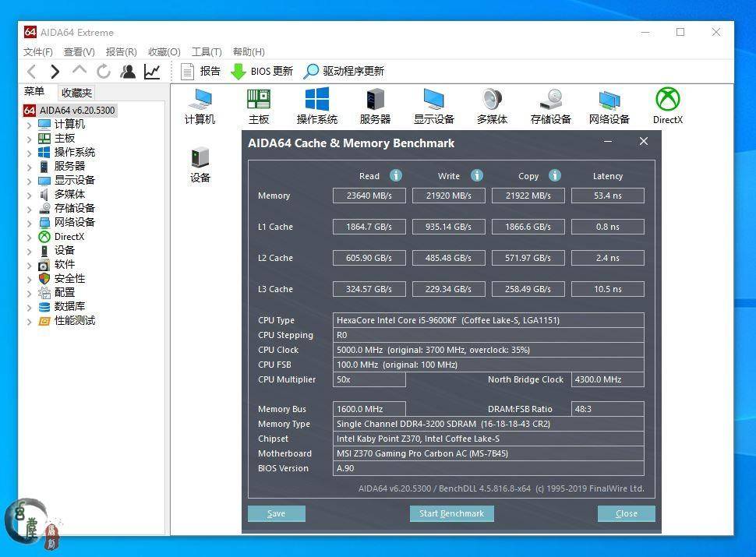Click the 驱动程序更新 toolbar button
This screenshot has width=756, height=557.
click(x=344, y=72)
